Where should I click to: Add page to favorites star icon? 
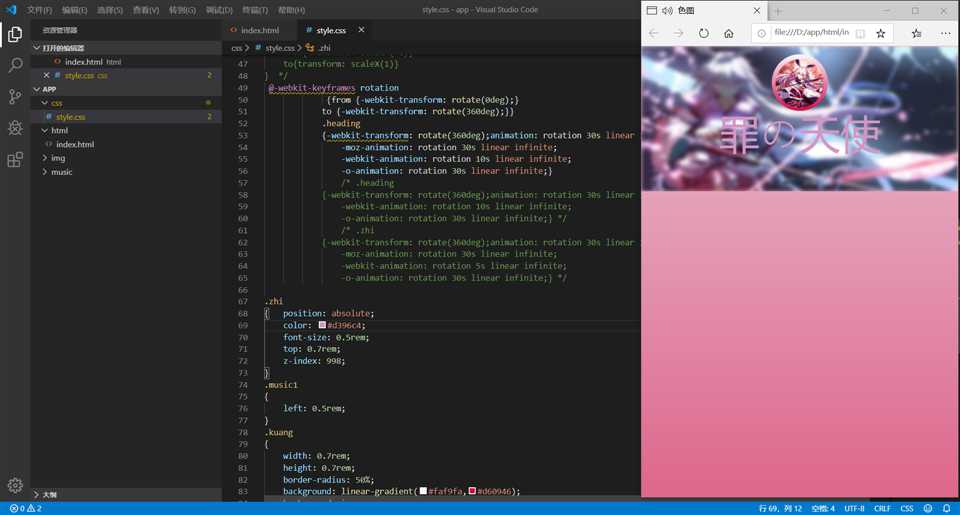880,33
